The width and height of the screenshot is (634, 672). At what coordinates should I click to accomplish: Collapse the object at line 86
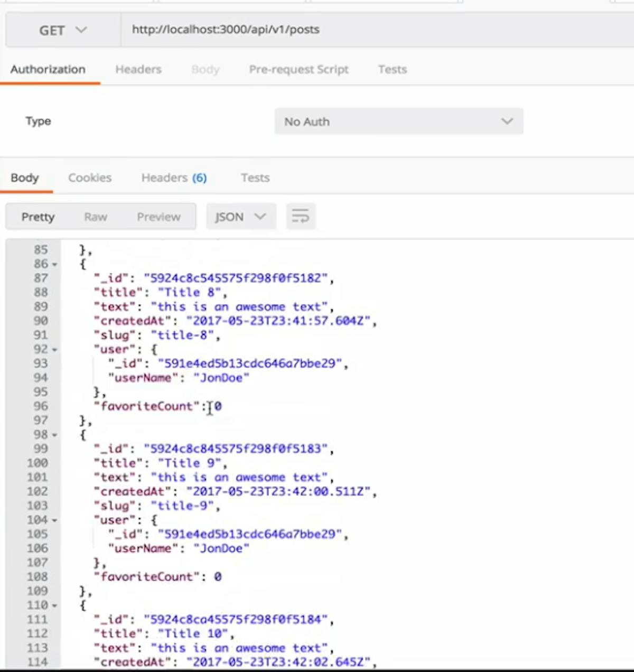(x=54, y=264)
